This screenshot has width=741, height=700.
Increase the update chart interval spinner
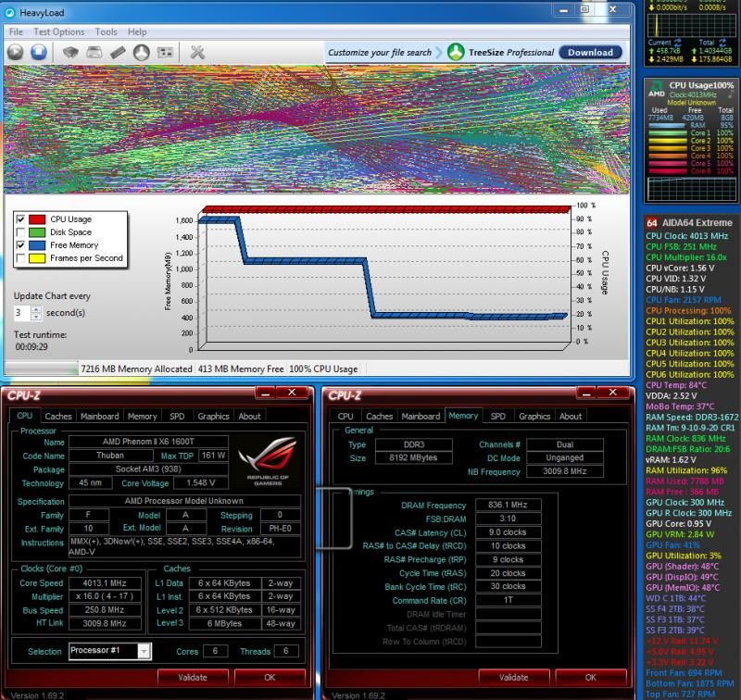coord(36,309)
